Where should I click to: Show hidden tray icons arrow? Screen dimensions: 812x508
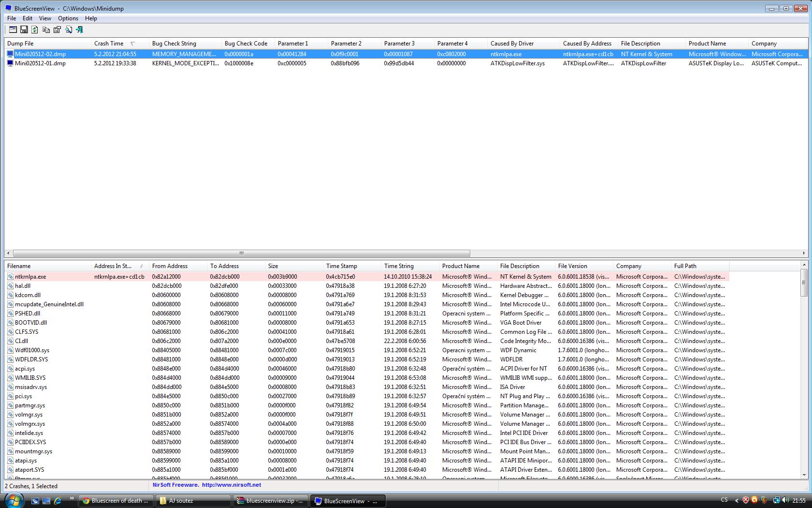coord(737,500)
